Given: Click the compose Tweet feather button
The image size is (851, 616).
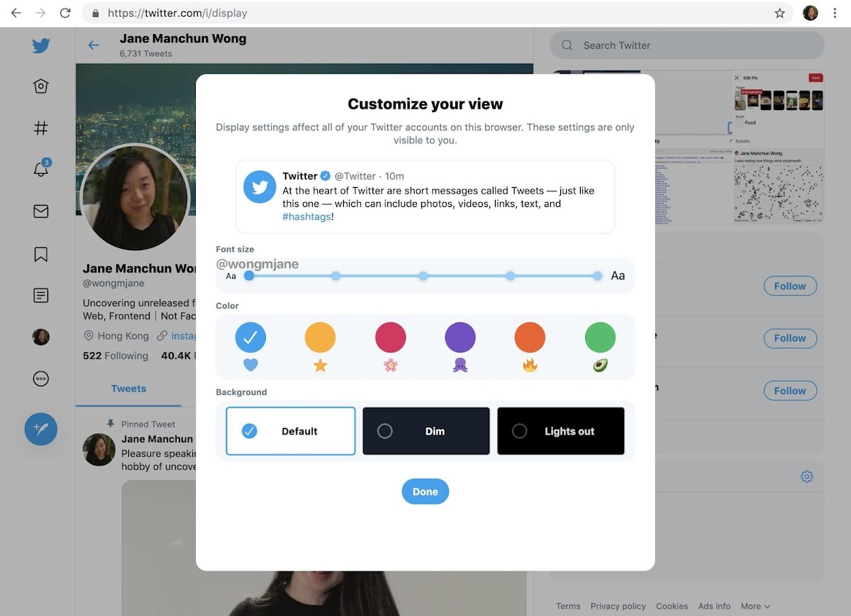Looking at the screenshot, I should tap(41, 429).
